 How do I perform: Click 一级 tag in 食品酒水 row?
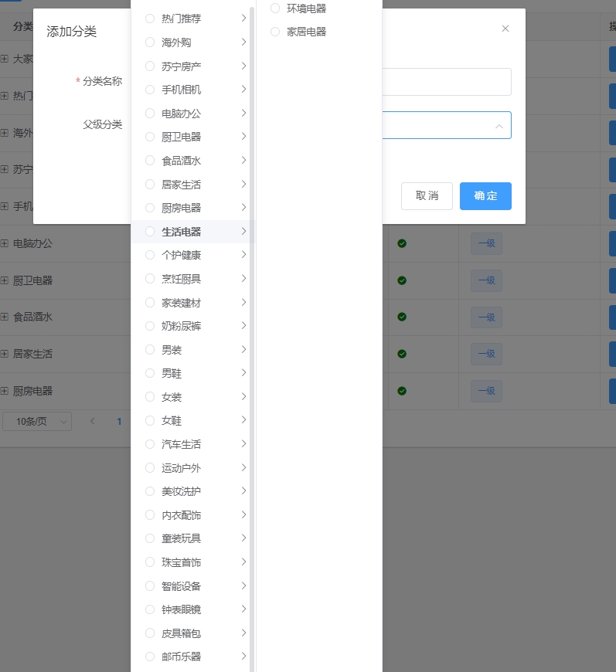[x=486, y=317]
